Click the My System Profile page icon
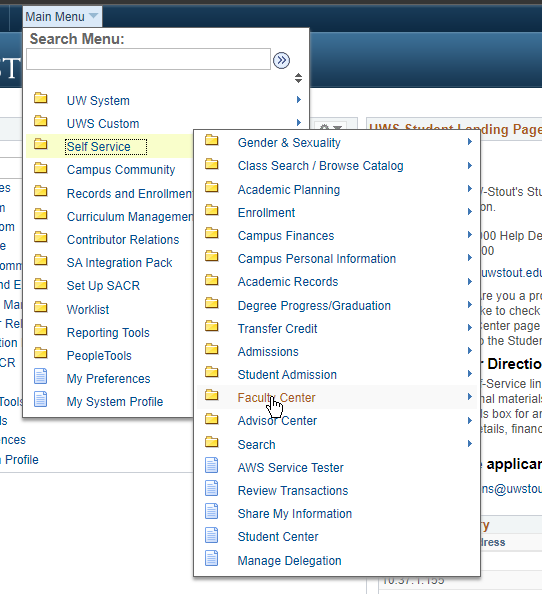542x594 pixels. 41,399
